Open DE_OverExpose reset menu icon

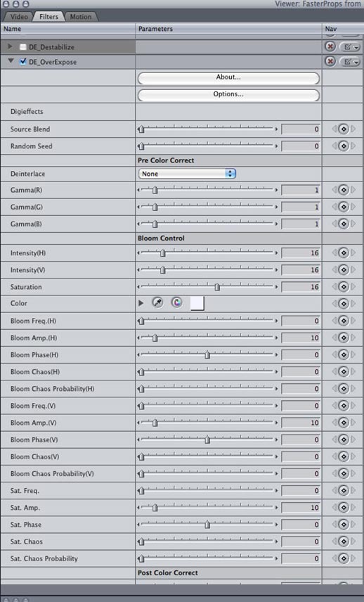[351, 61]
